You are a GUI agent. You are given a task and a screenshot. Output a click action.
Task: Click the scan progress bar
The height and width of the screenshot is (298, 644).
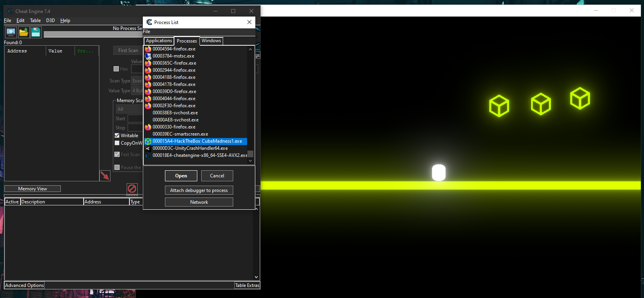[93, 34]
